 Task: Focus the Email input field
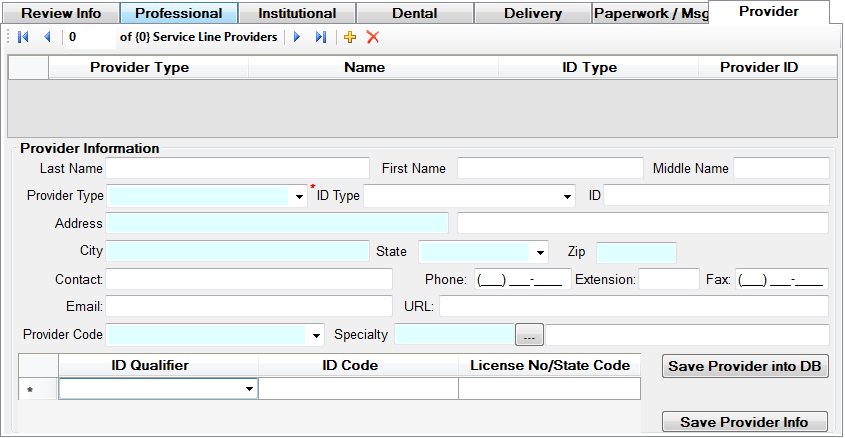coord(248,306)
